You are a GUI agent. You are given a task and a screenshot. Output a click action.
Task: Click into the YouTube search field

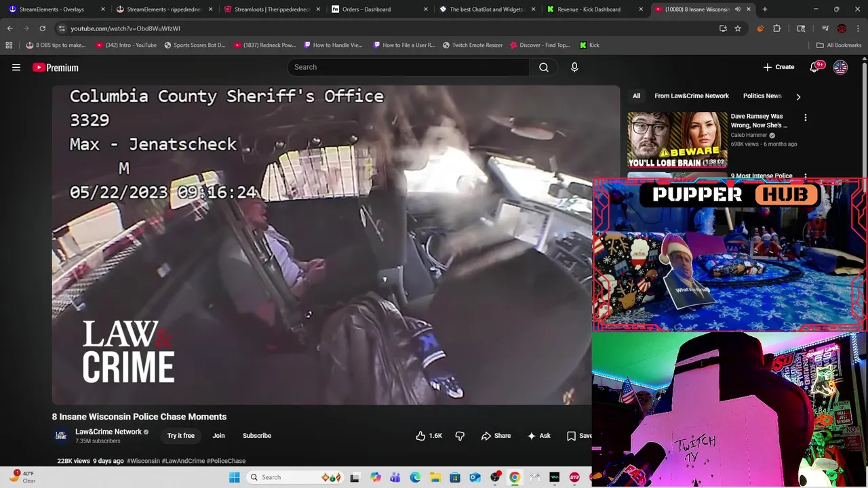click(x=408, y=67)
